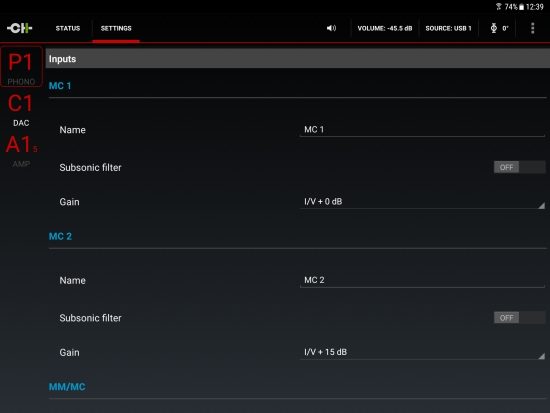
Task: Tap the MC 2 section heading
Action: coord(60,236)
